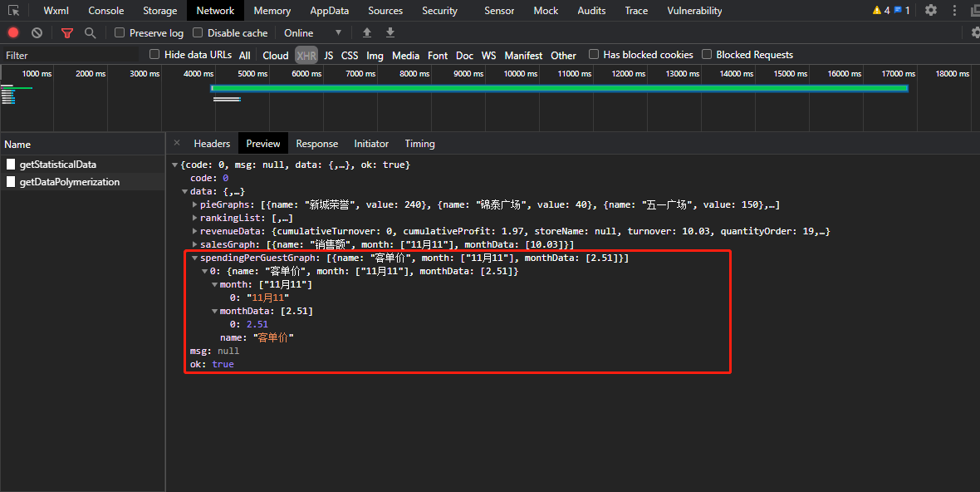Click the green request bar in timeline overview
The image size is (980, 492).
[560, 88]
